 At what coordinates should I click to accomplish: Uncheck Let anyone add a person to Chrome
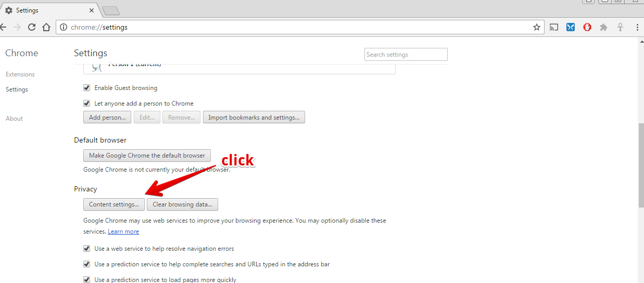click(x=87, y=104)
